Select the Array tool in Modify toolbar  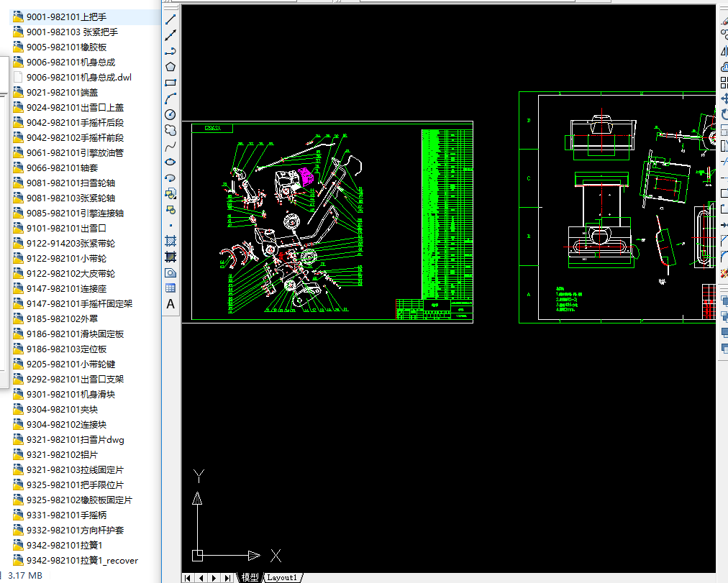pos(724,83)
